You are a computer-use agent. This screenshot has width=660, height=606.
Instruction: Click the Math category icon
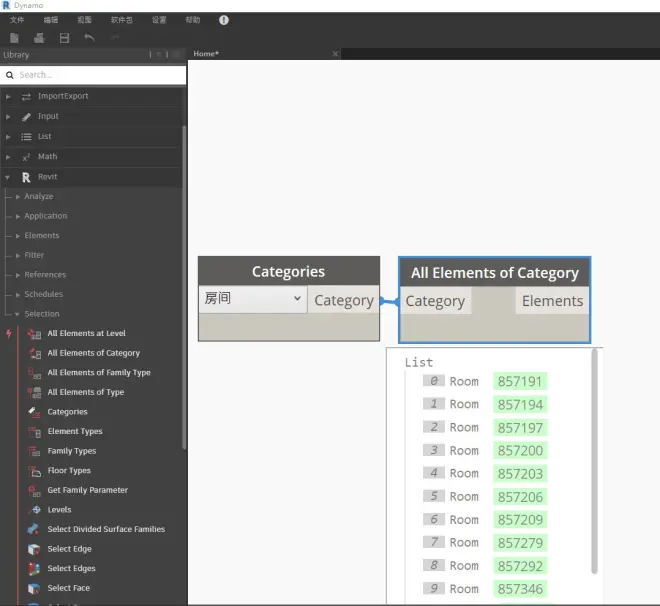coord(26,157)
